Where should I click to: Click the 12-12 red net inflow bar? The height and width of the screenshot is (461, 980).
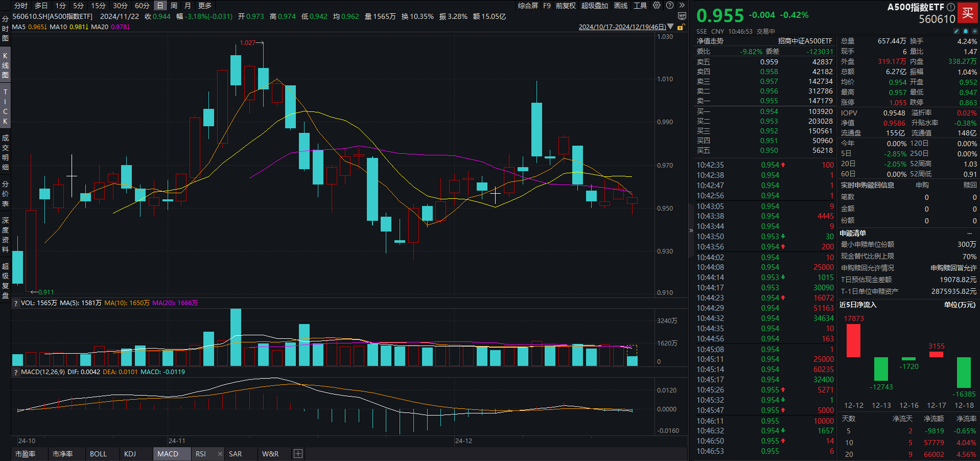tap(853, 340)
